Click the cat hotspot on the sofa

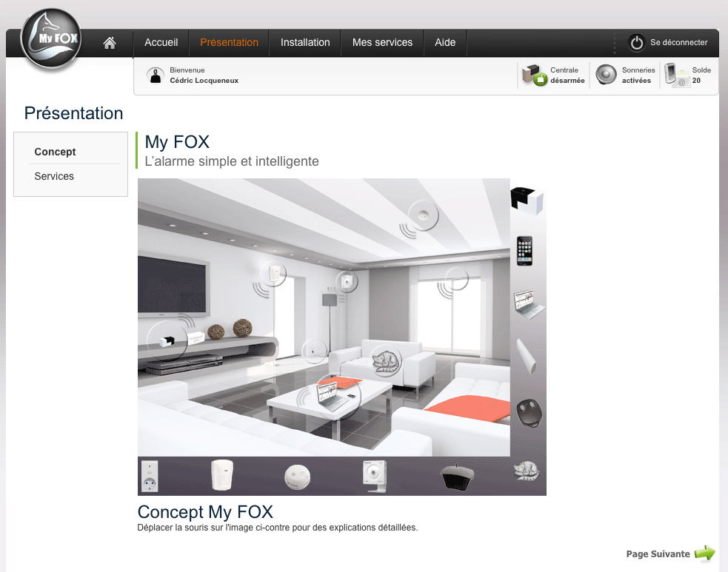(x=387, y=360)
